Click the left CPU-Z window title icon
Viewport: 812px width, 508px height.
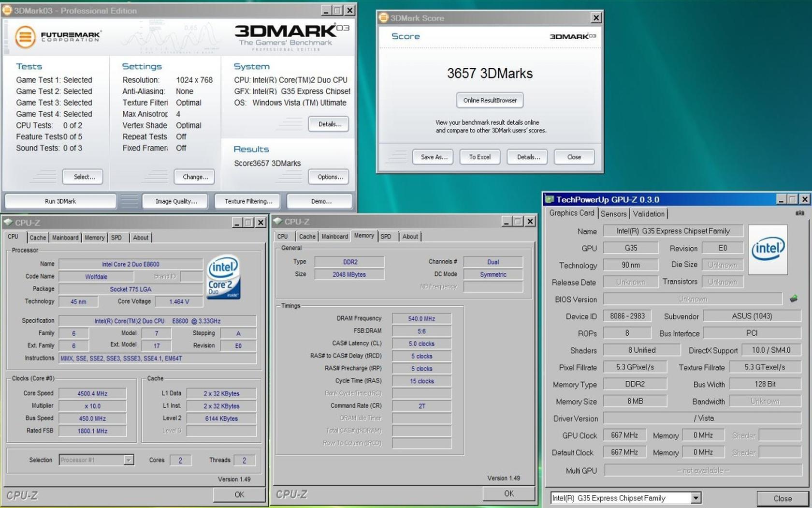(x=8, y=222)
